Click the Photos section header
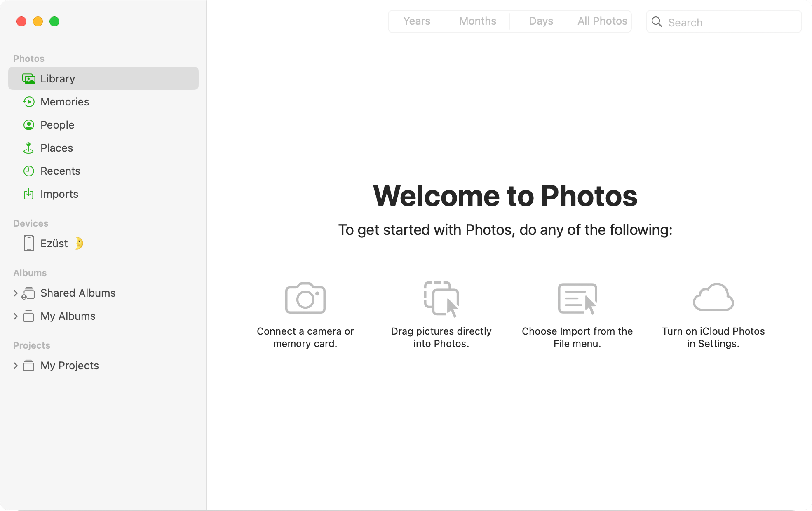 click(29, 59)
